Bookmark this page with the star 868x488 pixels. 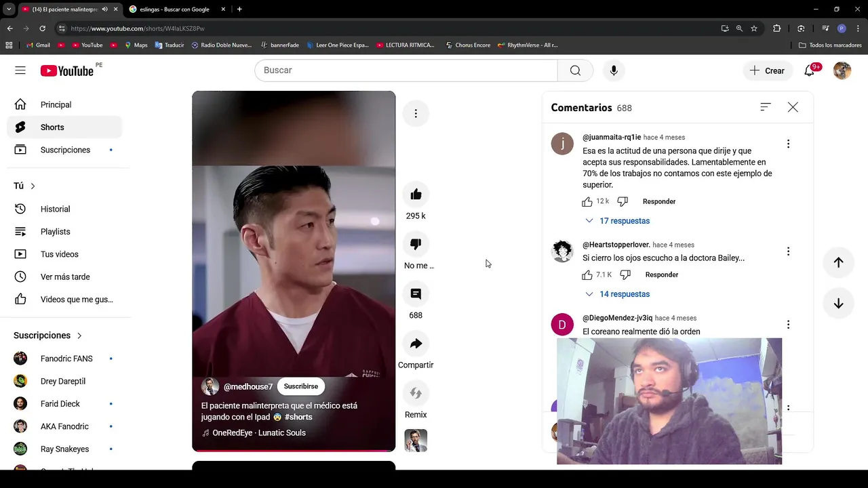754,28
